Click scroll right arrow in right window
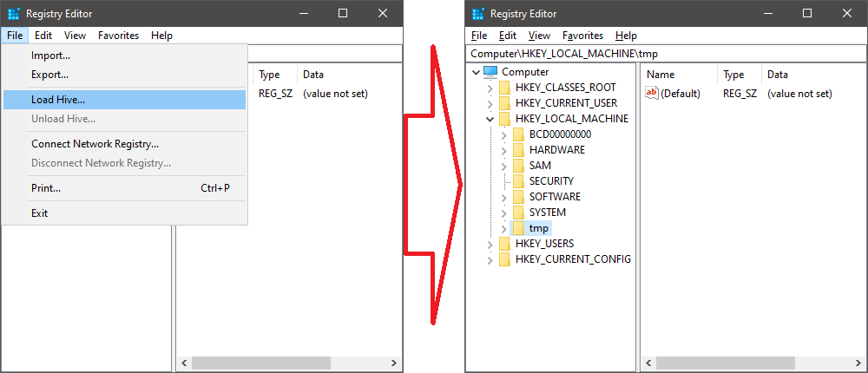868x373 pixels. click(858, 363)
